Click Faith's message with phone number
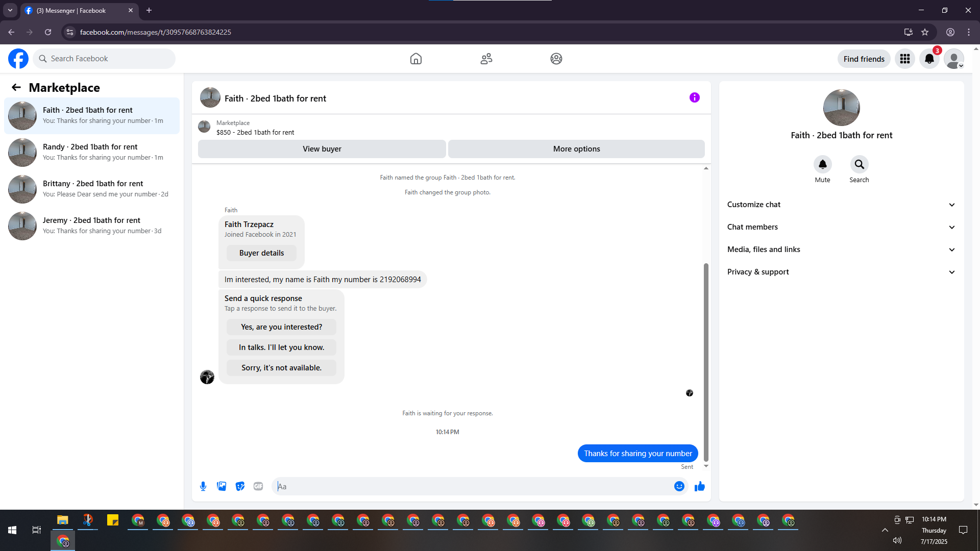Viewport: 980px width, 551px height. click(323, 280)
